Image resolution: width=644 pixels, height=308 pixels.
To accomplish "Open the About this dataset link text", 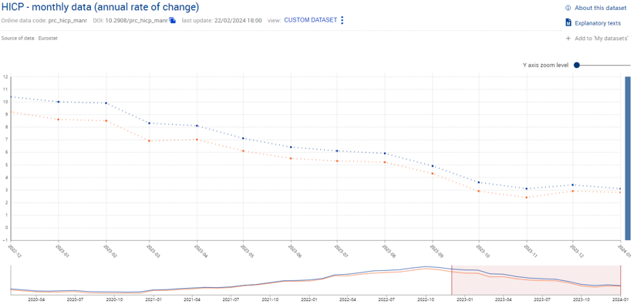I will 601,8.
